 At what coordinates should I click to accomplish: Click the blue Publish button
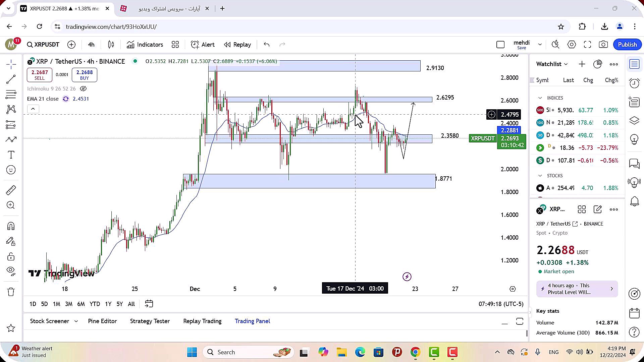tap(627, 45)
